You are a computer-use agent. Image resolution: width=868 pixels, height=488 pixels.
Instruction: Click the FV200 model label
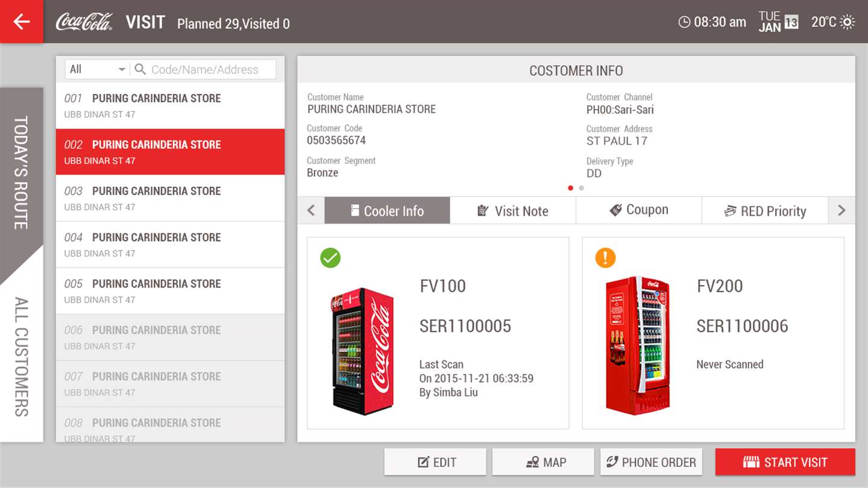pyautogui.click(x=720, y=286)
